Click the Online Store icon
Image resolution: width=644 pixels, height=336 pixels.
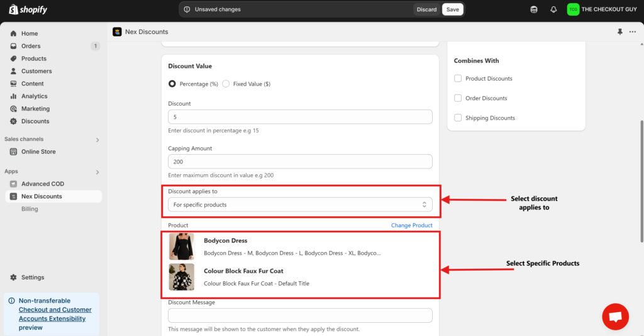14,152
